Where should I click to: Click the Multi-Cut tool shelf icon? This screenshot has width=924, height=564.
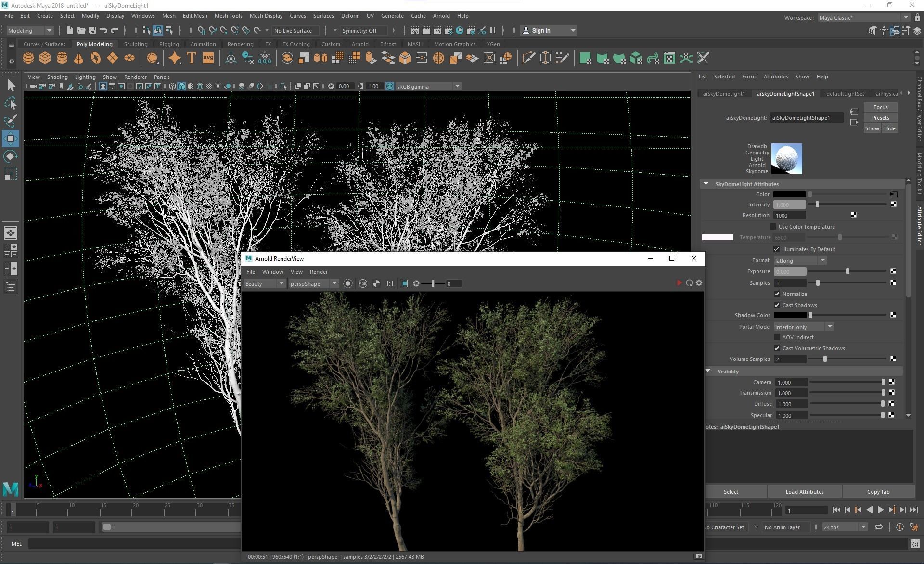pyautogui.click(x=528, y=58)
